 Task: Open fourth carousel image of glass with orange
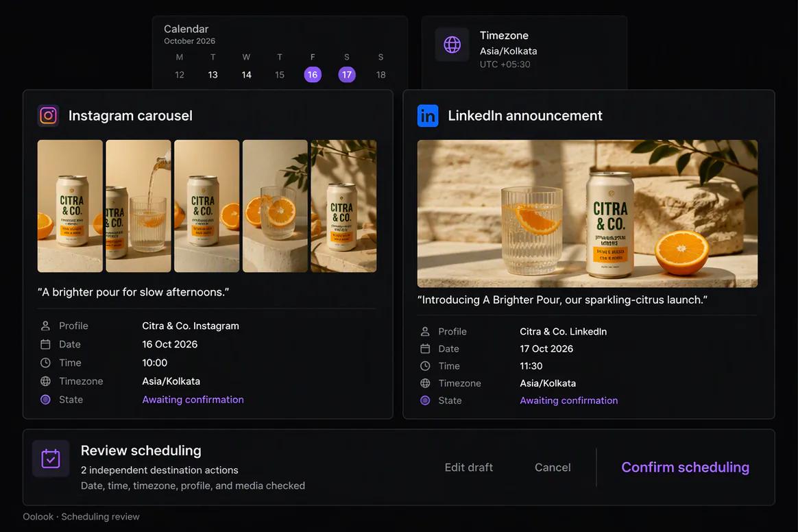click(276, 206)
